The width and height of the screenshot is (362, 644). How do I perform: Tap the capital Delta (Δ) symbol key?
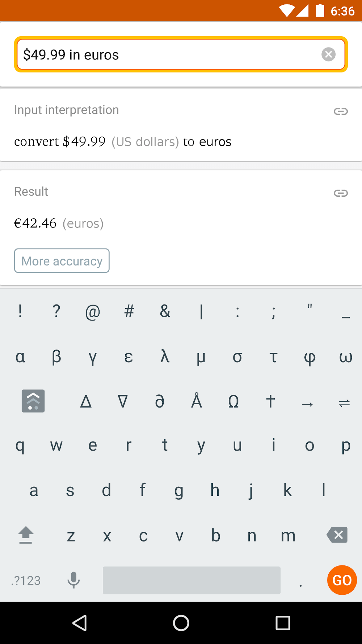tap(86, 402)
